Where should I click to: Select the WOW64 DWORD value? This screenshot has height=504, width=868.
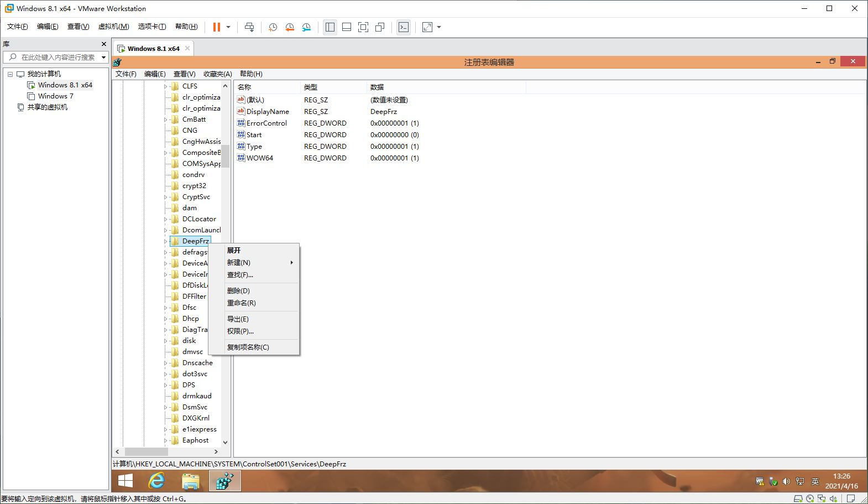(x=260, y=158)
